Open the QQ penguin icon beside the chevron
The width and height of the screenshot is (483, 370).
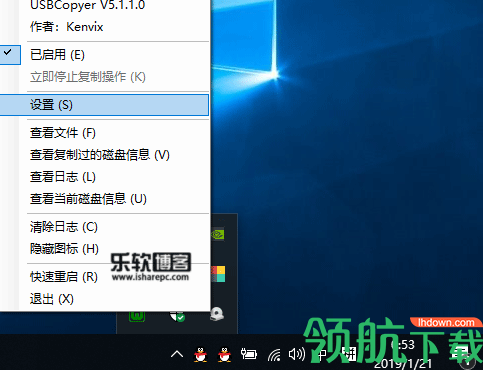[x=200, y=354]
